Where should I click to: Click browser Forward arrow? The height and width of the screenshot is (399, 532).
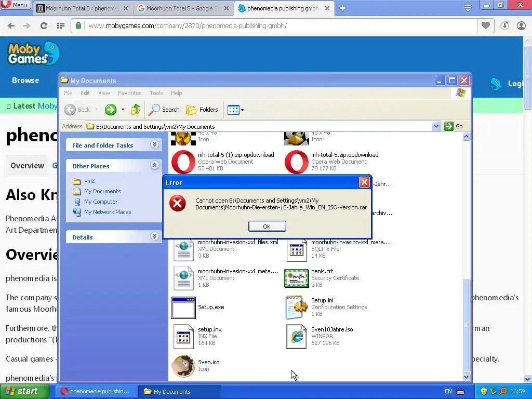(27, 26)
